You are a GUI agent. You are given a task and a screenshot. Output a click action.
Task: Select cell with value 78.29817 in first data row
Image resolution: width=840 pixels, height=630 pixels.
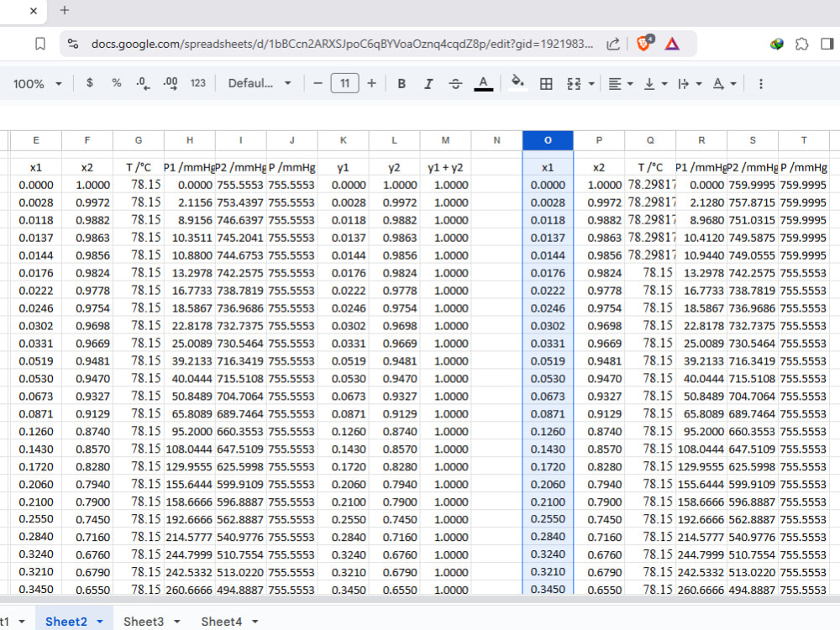pyautogui.click(x=650, y=185)
